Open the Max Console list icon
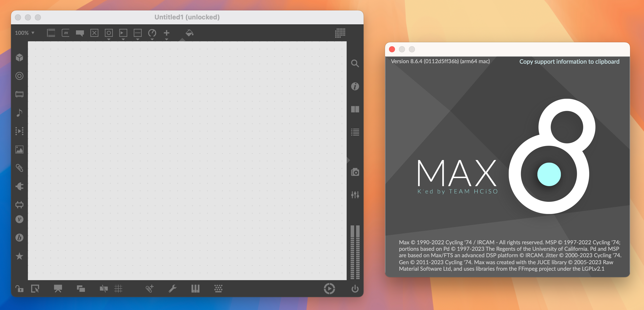 point(355,132)
